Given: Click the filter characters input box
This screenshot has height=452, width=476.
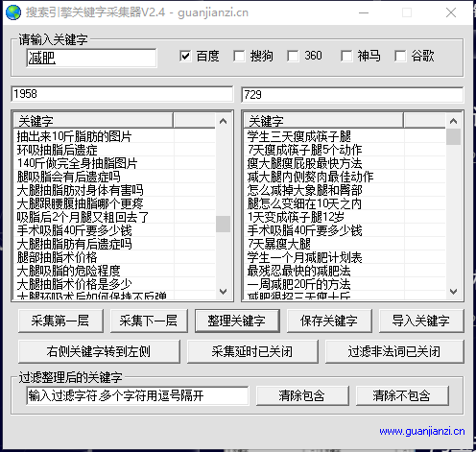Looking at the screenshot, I should (x=137, y=395).
